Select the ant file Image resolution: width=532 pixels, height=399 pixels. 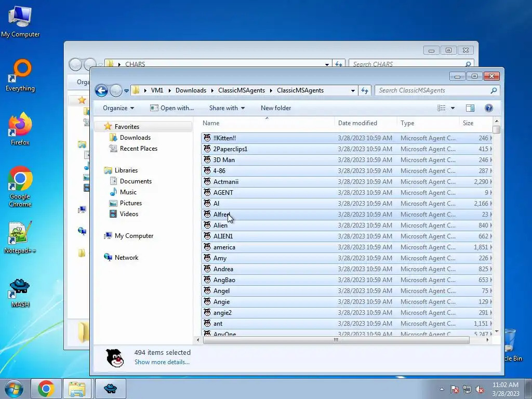click(347, 324)
